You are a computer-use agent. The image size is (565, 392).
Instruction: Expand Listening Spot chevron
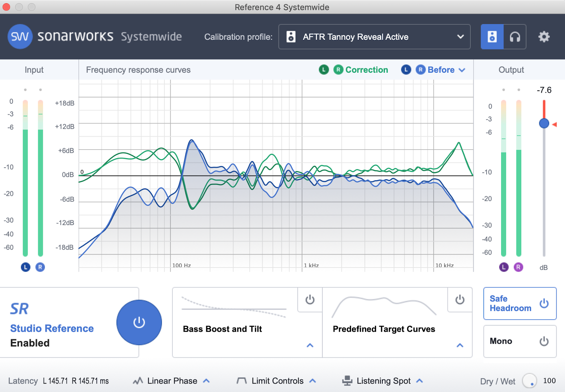click(420, 381)
